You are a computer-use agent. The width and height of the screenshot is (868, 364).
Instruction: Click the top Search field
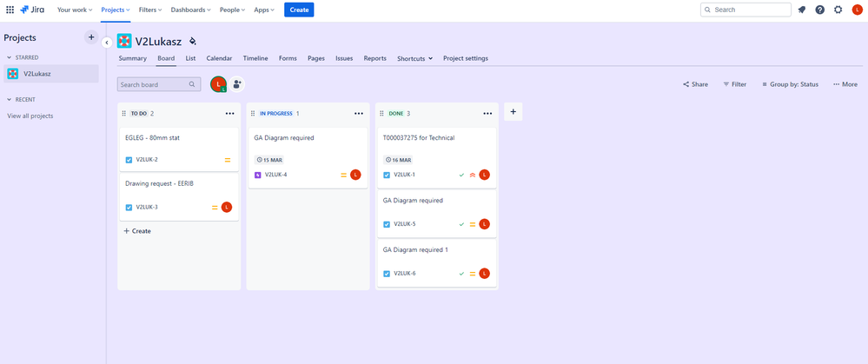point(745,10)
